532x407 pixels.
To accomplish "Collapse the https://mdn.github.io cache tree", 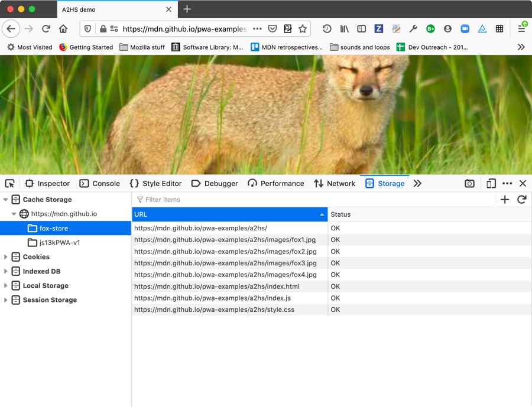I will [13, 214].
